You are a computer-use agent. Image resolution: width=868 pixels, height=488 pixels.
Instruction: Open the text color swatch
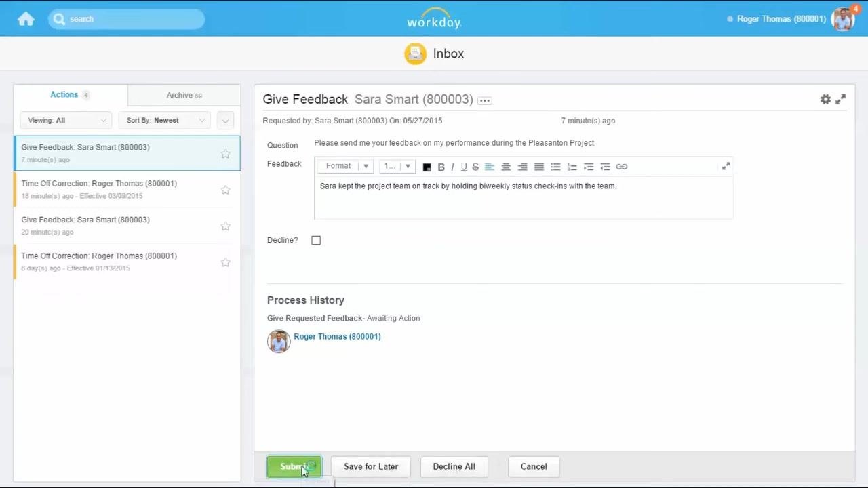point(427,167)
